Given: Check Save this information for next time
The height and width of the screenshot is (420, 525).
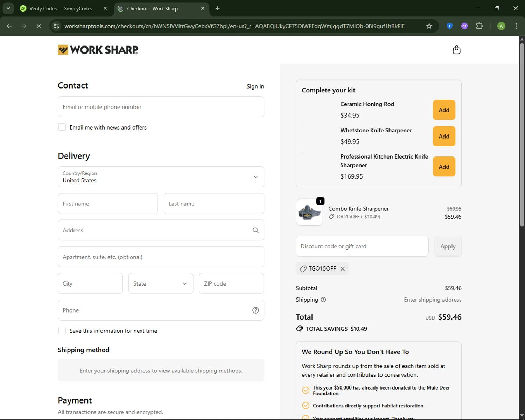Looking at the screenshot, I should coord(62,330).
